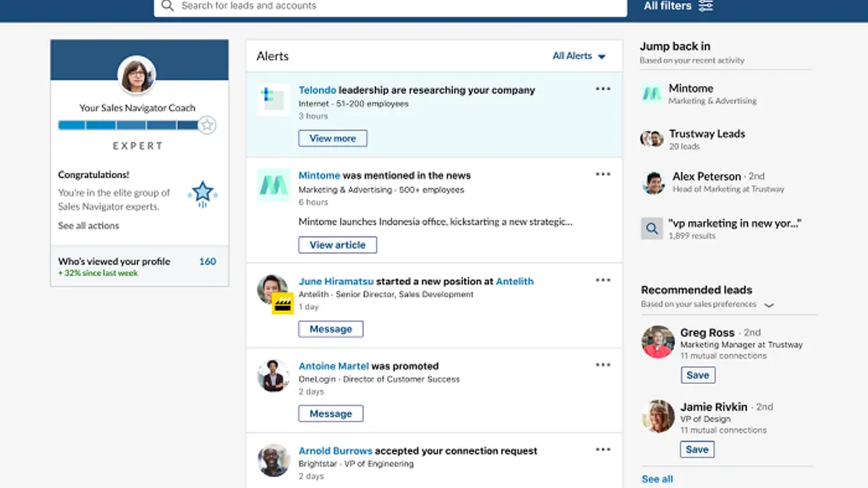868x488 pixels.
Task: Open more options for Arnold Burrows alert
Action: pos(603,450)
